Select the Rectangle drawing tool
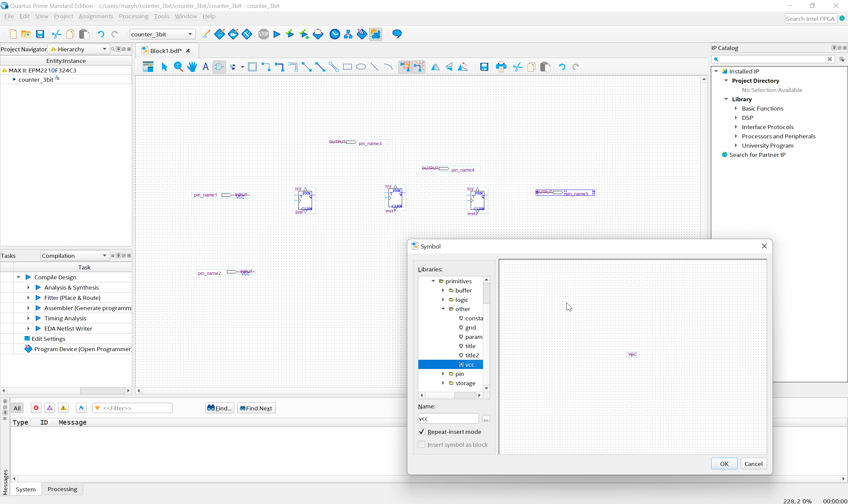Viewport: 848px width, 504px height. 347,67
